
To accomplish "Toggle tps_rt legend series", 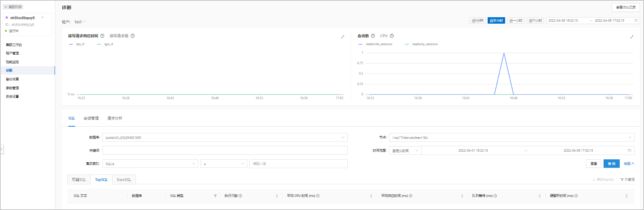I will pos(77,44).
